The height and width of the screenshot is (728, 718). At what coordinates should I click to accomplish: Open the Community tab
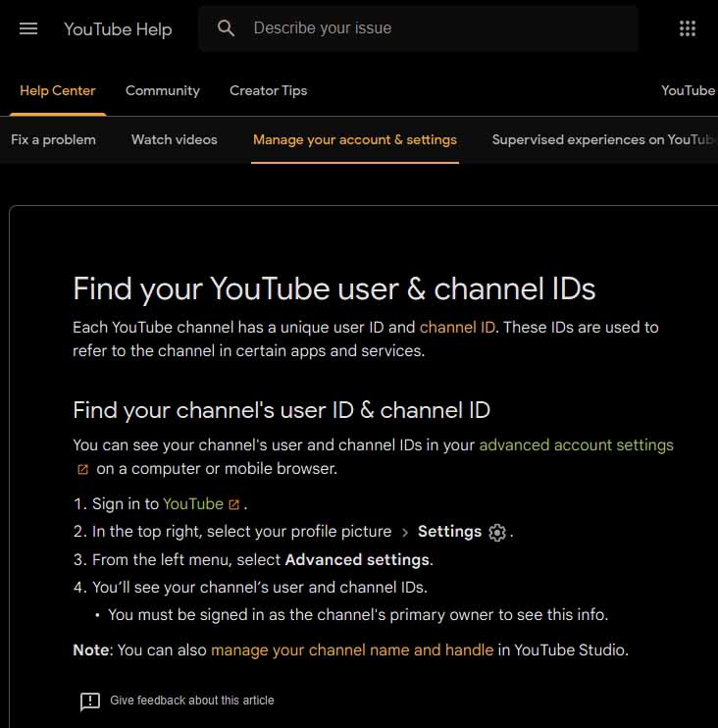(x=163, y=90)
